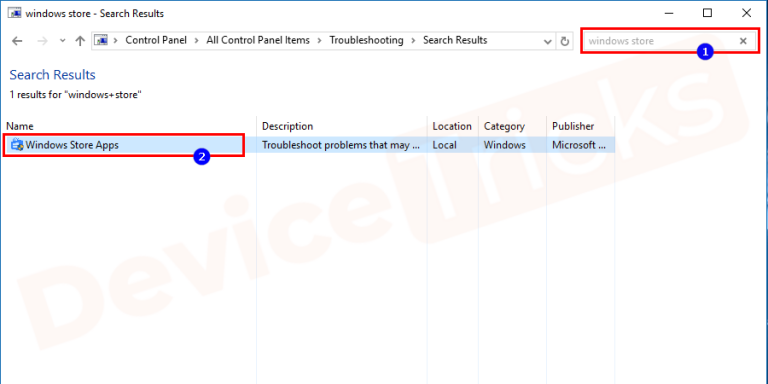Viewport: 768px width, 384px height.
Task: Open Windows Store Apps troubleshooter
Action: 72,145
